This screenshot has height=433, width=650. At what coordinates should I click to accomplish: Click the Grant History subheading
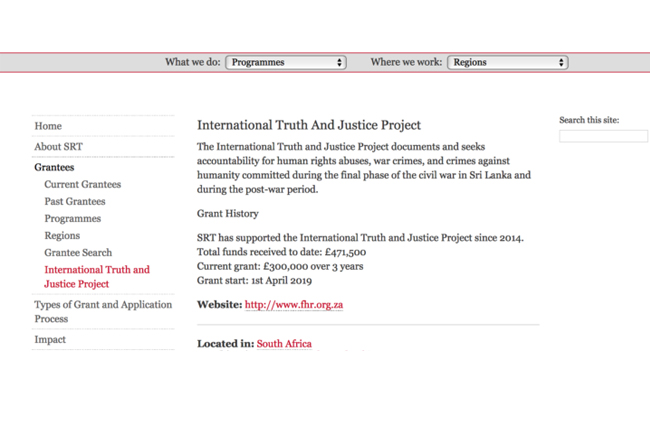(228, 213)
